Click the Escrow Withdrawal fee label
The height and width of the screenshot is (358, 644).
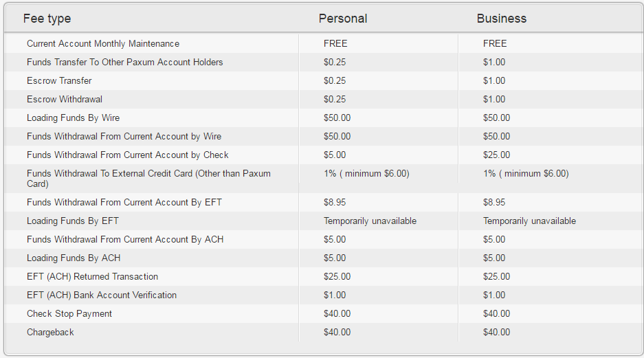tap(65, 99)
